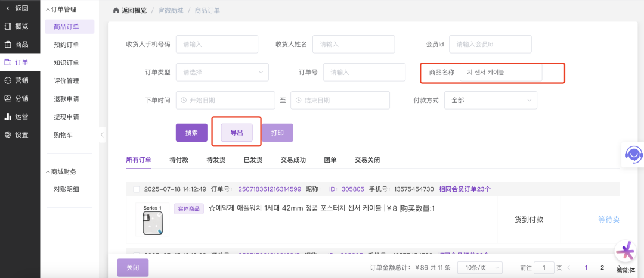Viewport: 644px width, 278px height.
Task: Click the 搜索 search button
Action: point(191,133)
